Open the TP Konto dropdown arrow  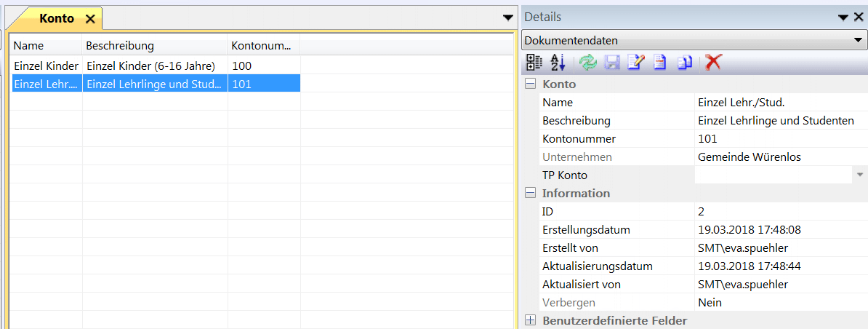(x=859, y=175)
